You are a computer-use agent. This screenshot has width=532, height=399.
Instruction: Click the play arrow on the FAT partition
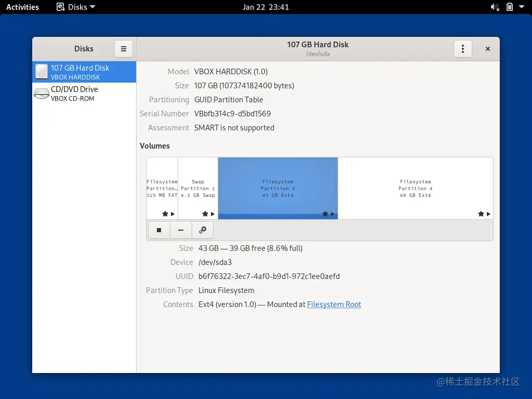tap(172, 214)
